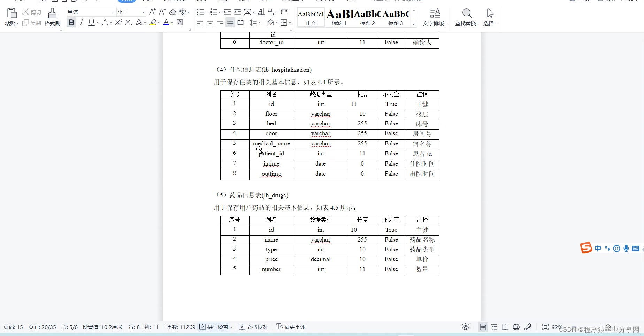The height and width of the screenshot is (336, 644).
Task: Click the decrease indent icon
Action: [x=227, y=12]
